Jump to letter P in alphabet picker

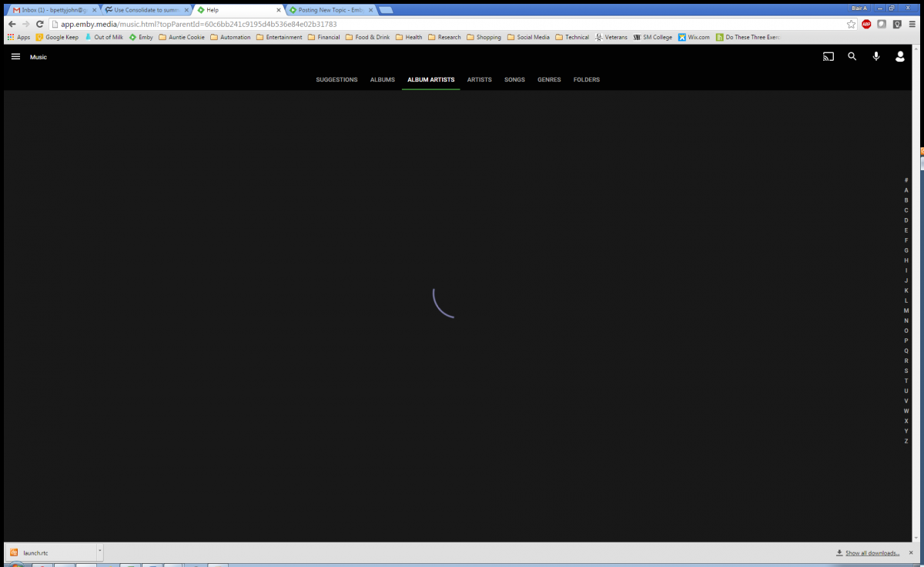point(906,340)
